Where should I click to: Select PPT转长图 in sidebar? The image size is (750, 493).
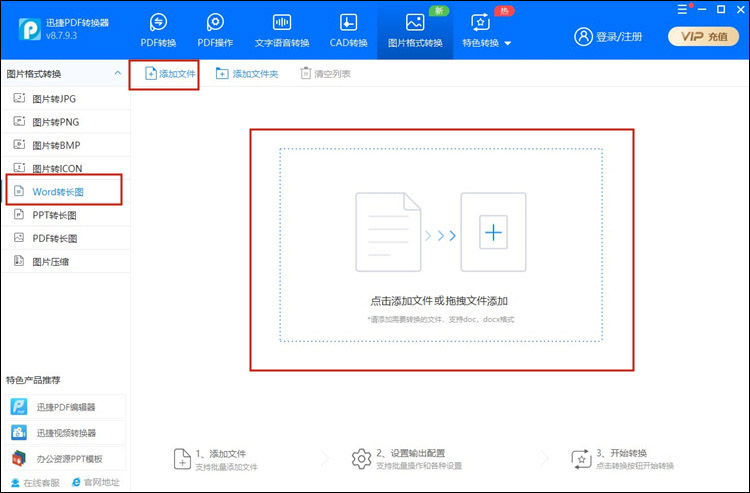[x=66, y=215]
